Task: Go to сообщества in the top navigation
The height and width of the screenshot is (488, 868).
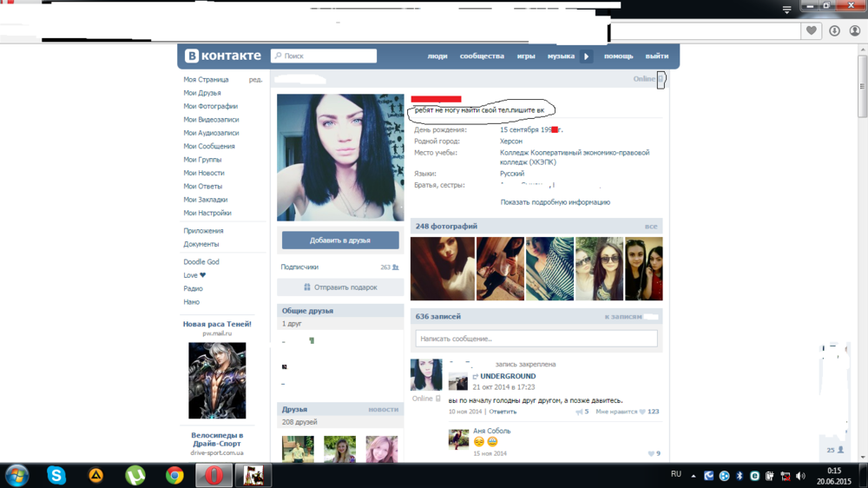Action: tap(482, 56)
